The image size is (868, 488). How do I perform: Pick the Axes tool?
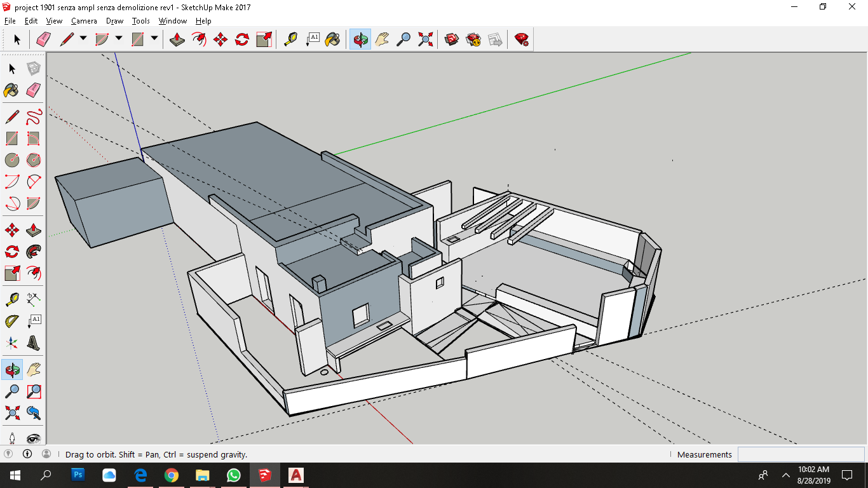12,343
